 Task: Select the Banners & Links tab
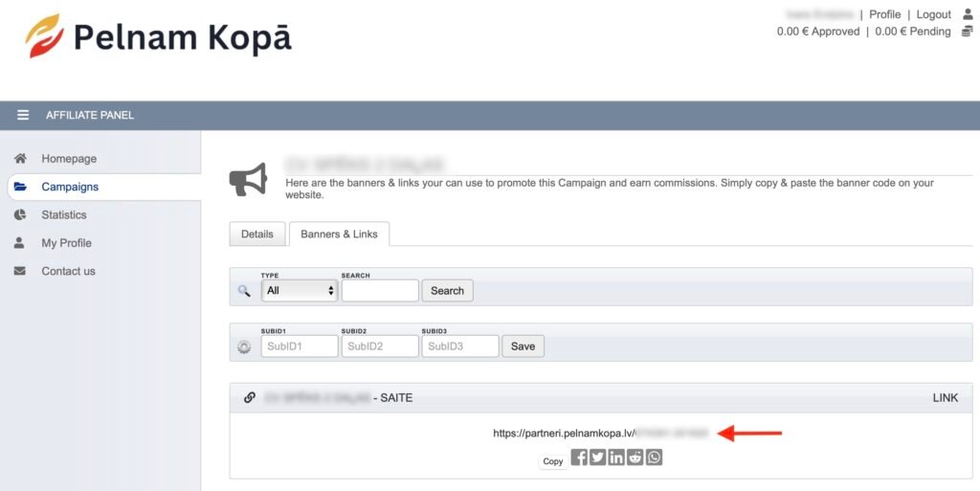click(x=339, y=234)
